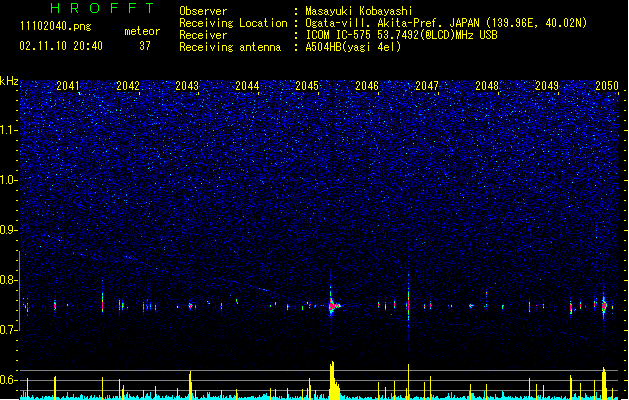The image size is (629, 400).
Task: Click the HROFFT title text
Action: click(103, 8)
